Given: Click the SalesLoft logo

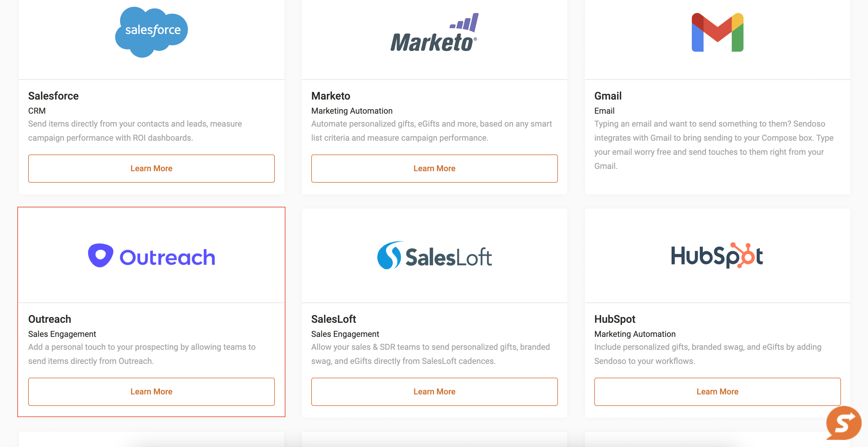Looking at the screenshot, I should [x=434, y=256].
